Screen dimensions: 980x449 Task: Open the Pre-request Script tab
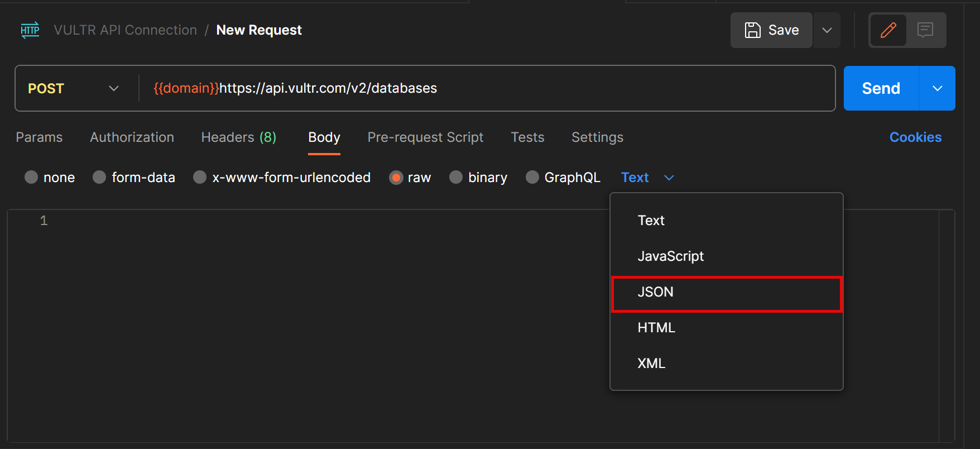point(425,137)
